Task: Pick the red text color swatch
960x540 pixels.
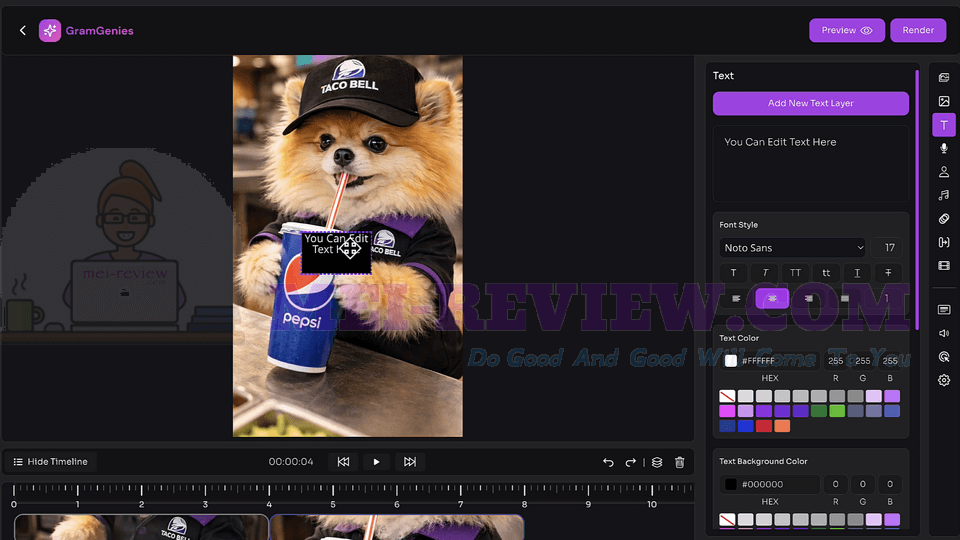Action: click(764, 426)
